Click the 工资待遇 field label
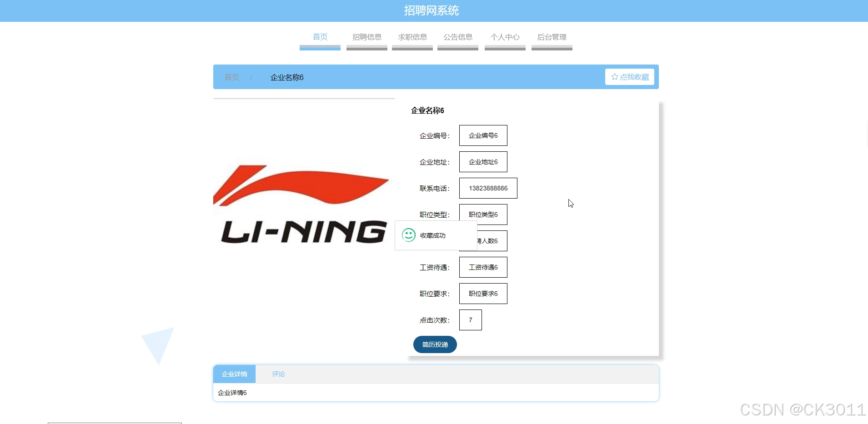Screen dimensions: 868x424 (435, 267)
